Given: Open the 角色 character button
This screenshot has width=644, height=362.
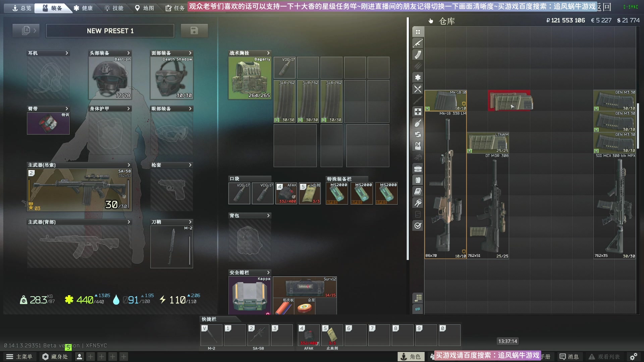Looking at the screenshot, I should click(x=411, y=357).
